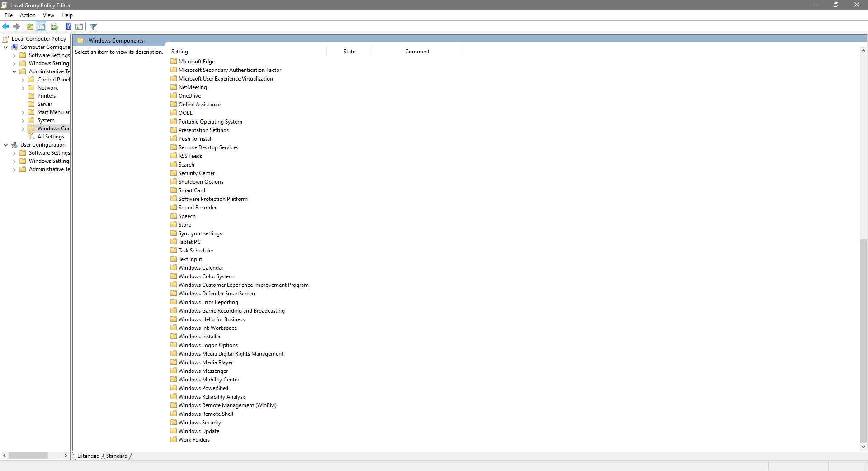Select Local Computer Policy root node
This screenshot has width=868, height=471.
pyautogui.click(x=39, y=39)
